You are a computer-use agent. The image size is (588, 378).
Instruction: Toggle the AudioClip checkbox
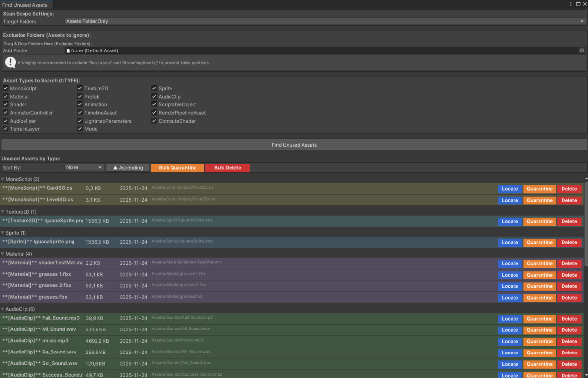(154, 97)
